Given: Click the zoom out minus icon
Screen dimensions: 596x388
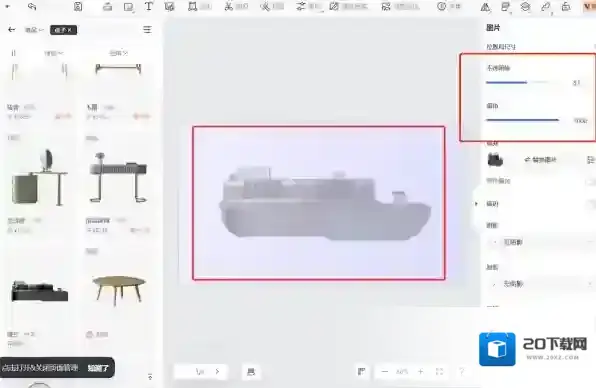Looking at the screenshot, I should [x=385, y=371].
